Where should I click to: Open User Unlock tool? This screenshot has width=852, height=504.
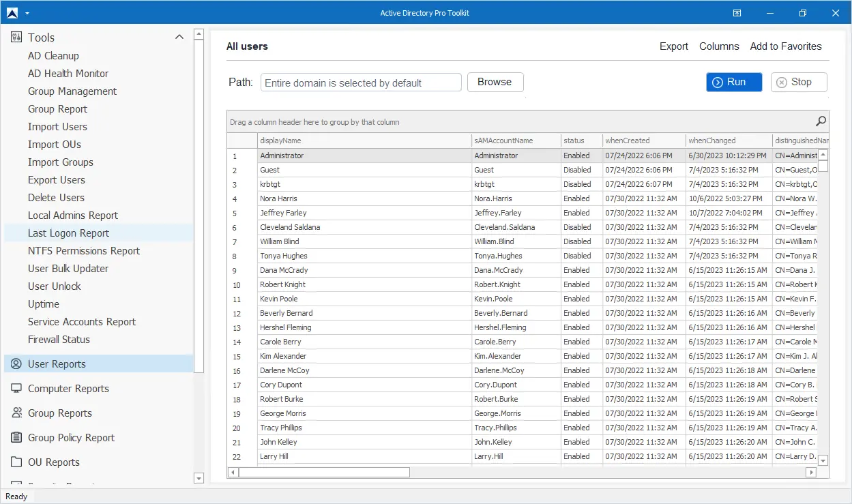coord(55,286)
